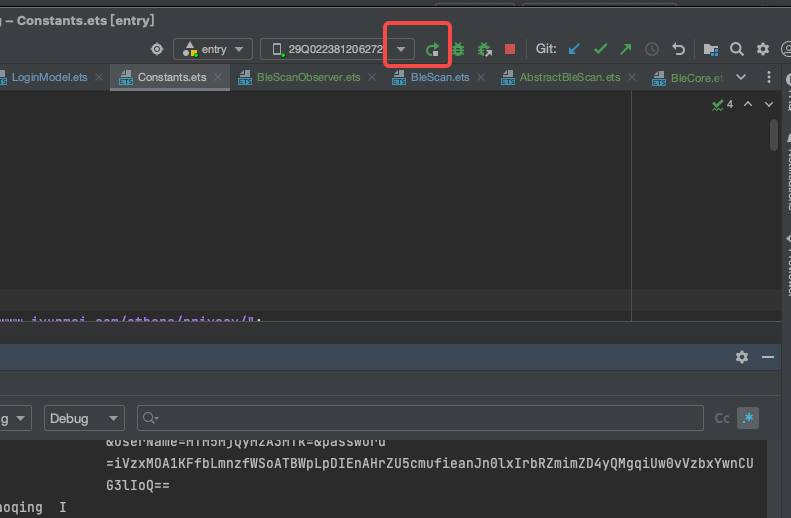Open log panel settings gear
This screenshot has width=791, height=518.
pos(742,357)
